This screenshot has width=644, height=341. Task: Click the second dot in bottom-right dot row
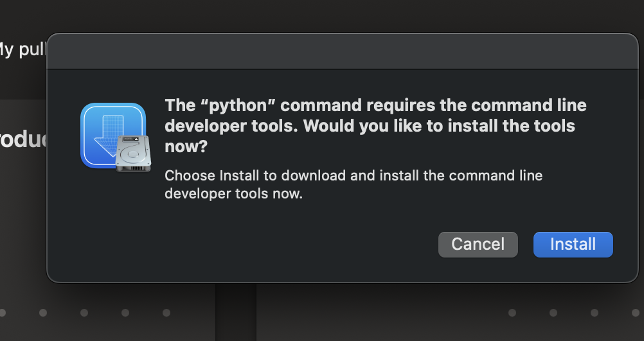(x=553, y=313)
